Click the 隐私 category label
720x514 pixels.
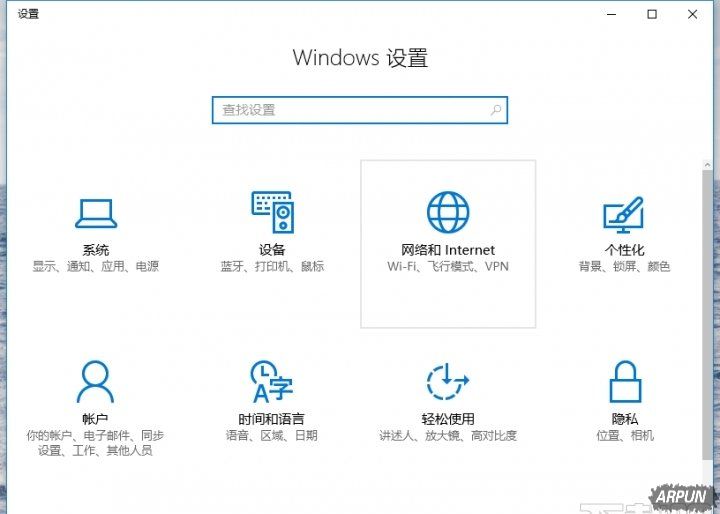click(x=625, y=418)
